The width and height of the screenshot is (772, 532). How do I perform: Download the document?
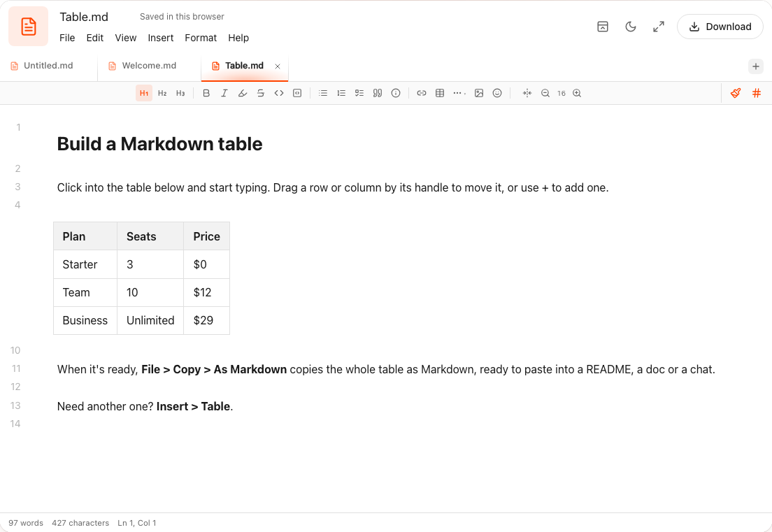(720, 27)
